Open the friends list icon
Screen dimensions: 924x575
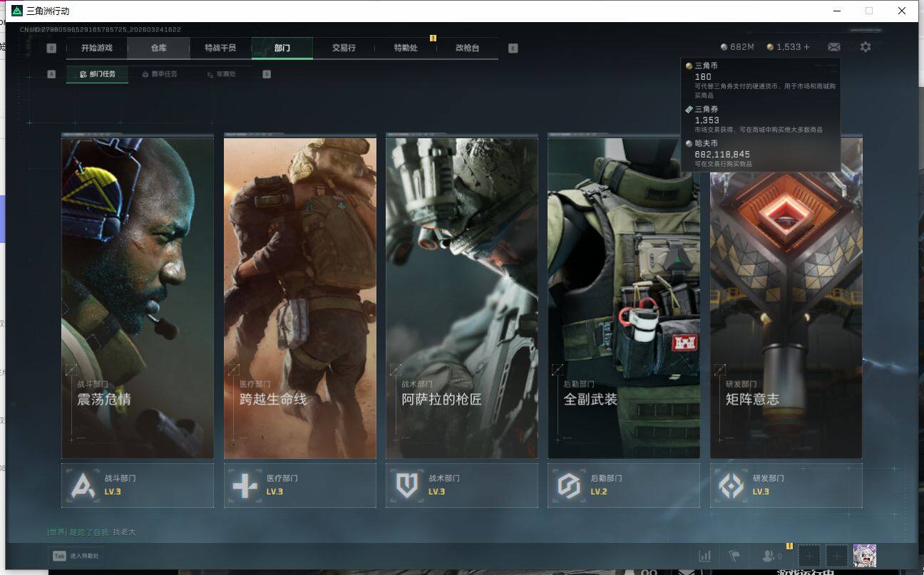tap(770, 556)
